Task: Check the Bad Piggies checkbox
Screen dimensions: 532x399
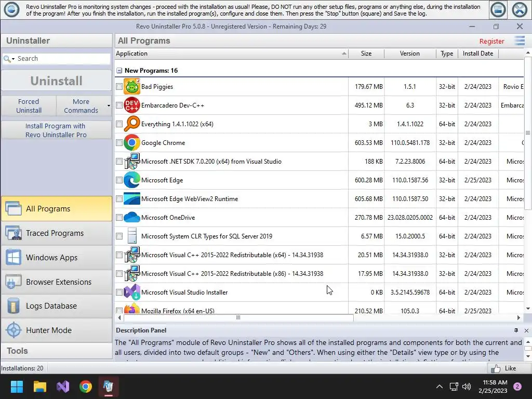Action: pos(119,87)
